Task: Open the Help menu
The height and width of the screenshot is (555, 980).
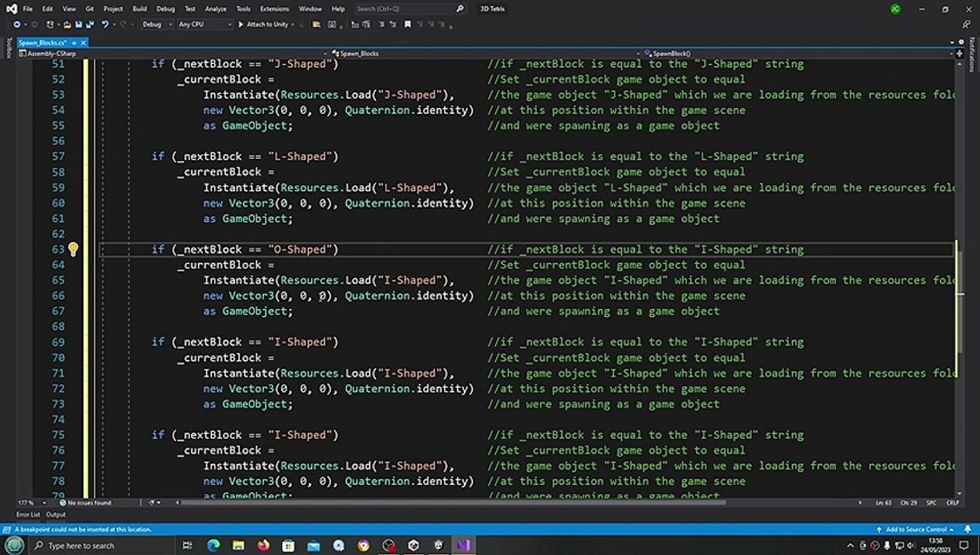Action: [x=338, y=8]
